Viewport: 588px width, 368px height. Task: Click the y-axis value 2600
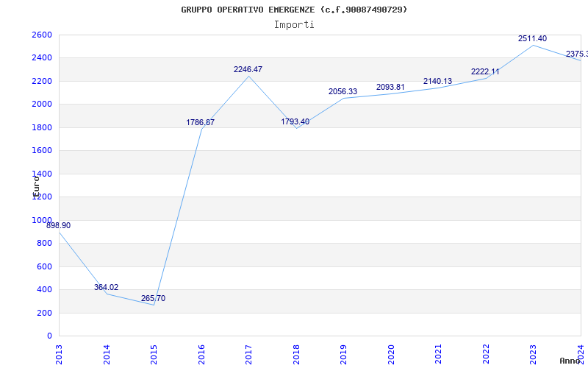tap(42, 35)
